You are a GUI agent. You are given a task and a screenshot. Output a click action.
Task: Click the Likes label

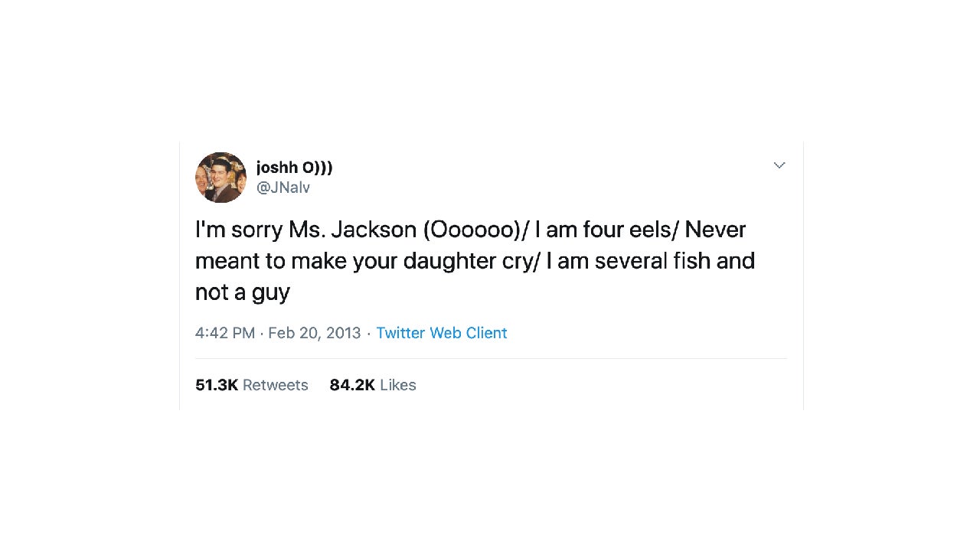(x=398, y=385)
